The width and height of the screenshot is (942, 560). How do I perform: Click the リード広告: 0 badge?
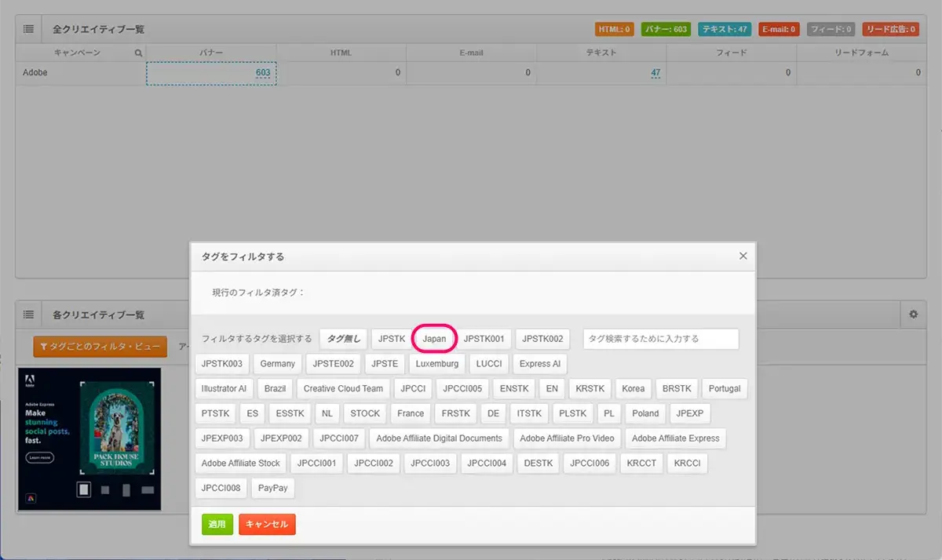point(890,29)
